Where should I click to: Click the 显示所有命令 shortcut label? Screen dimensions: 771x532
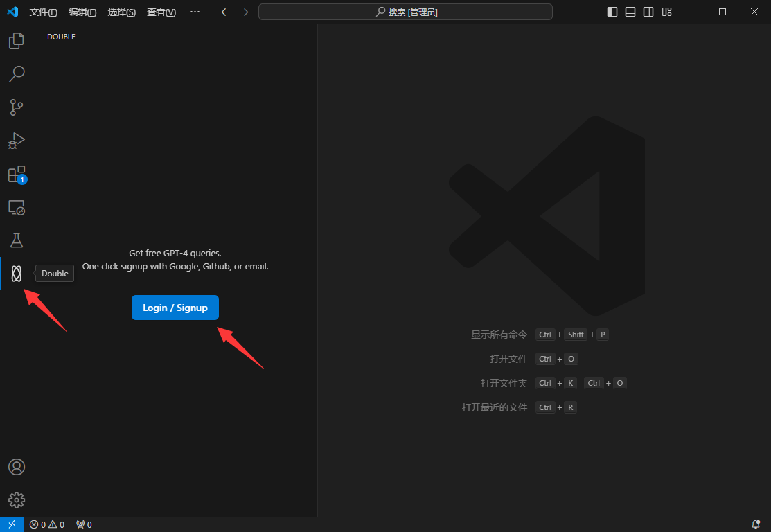coord(499,335)
